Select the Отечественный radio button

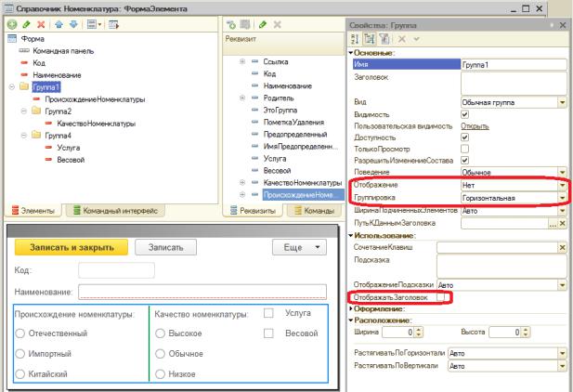click(20, 333)
